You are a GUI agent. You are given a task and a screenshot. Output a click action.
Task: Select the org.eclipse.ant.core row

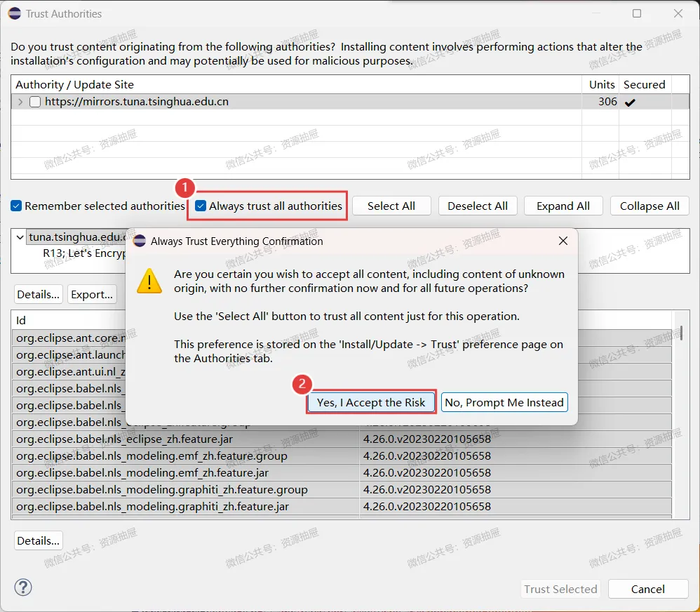69,338
